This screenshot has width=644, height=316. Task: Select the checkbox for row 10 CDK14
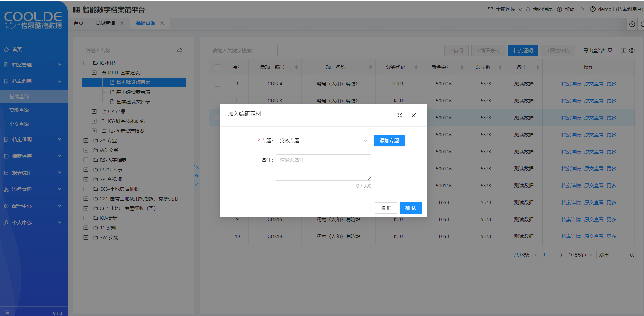218,236
